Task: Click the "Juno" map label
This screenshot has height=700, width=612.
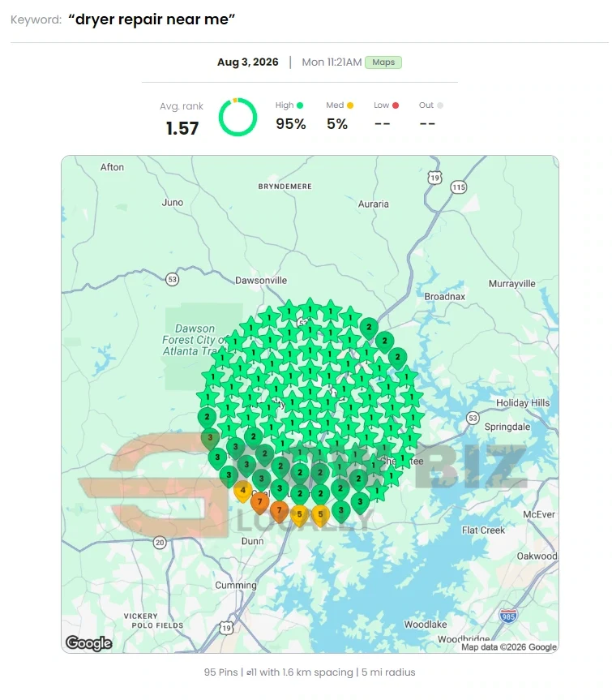Action: pyautogui.click(x=173, y=202)
